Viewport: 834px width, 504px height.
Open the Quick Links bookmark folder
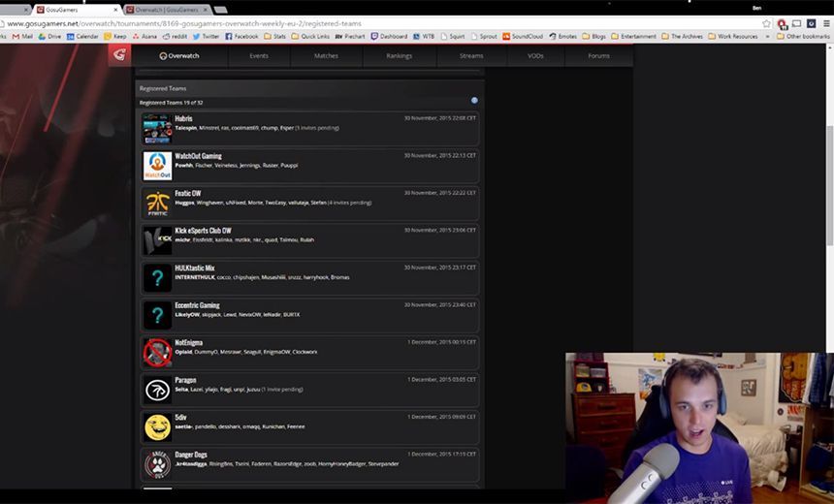coord(310,36)
